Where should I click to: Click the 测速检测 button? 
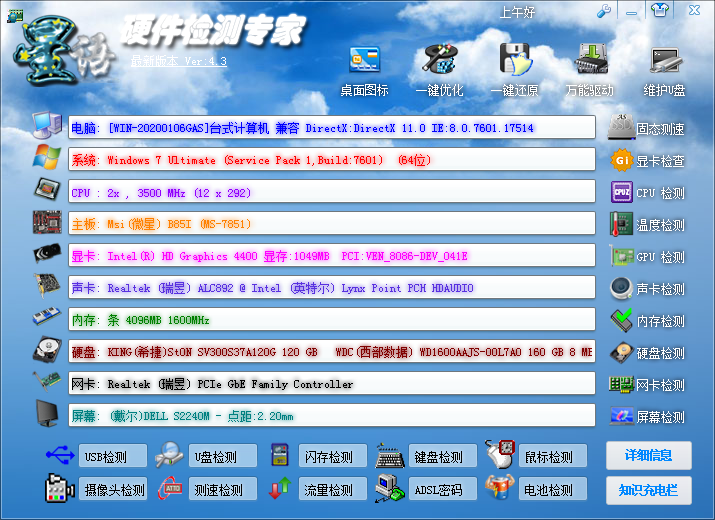(x=223, y=489)
